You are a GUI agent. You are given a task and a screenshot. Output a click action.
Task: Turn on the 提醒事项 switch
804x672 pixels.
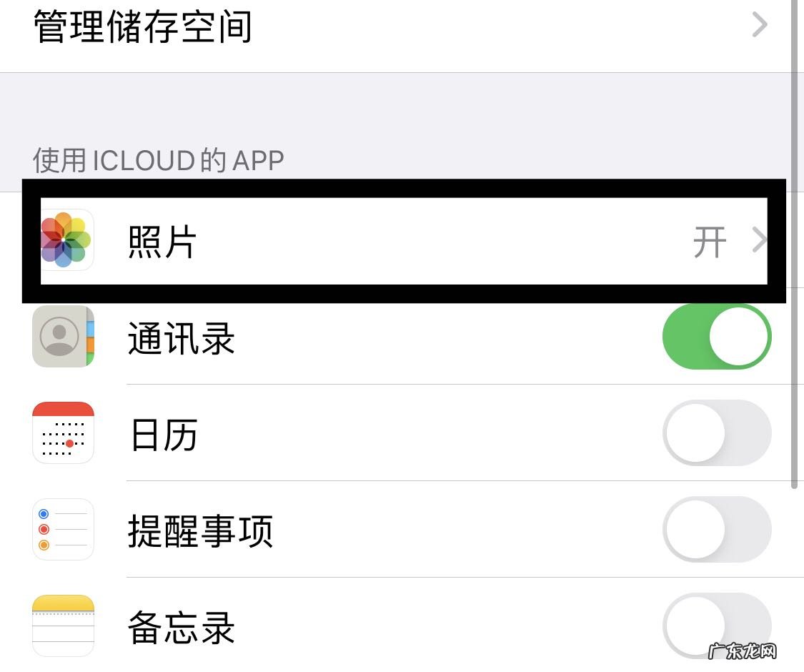[x=717, y=529]
